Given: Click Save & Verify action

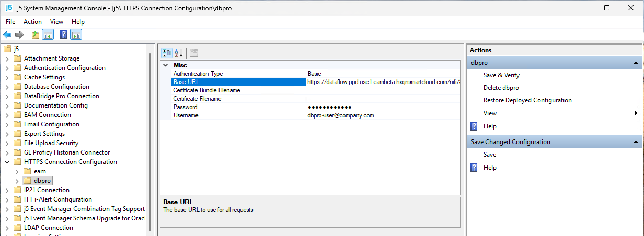Looking at the screenshot, I should point(501,75).
